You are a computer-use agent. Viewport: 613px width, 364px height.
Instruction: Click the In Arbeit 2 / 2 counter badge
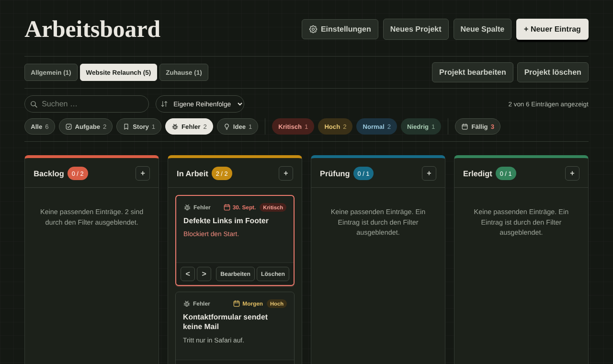point(222,173)
